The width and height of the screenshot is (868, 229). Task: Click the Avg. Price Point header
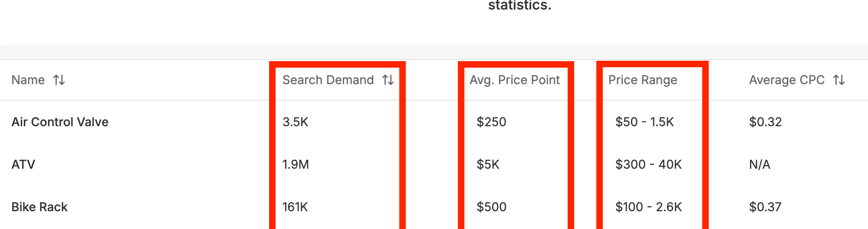click(515, 80)
